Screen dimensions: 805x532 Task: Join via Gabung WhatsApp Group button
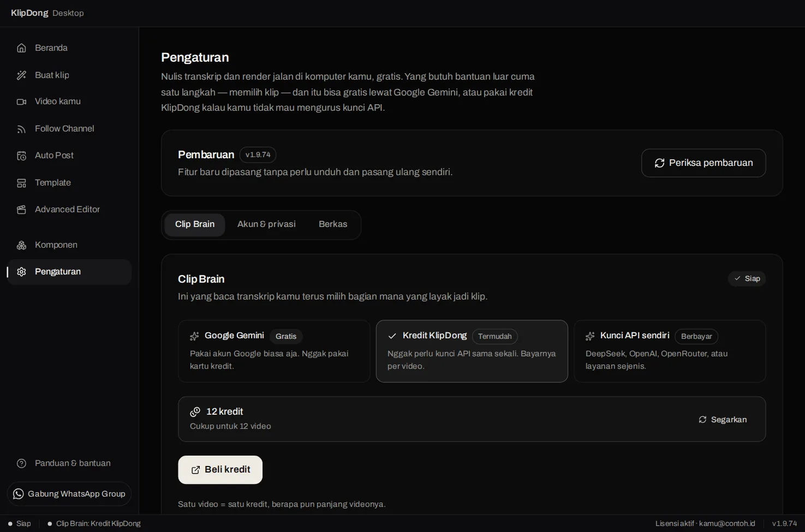click(x=69, y=494)
